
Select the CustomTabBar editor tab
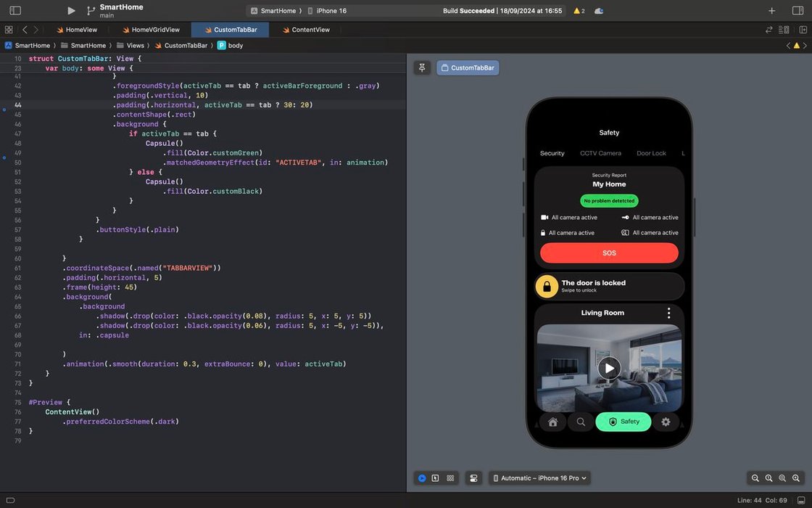click(x=230, y=30)
